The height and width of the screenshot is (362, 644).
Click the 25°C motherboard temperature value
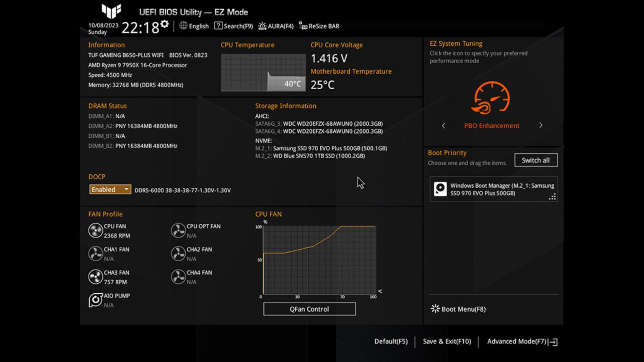[322, 85]
